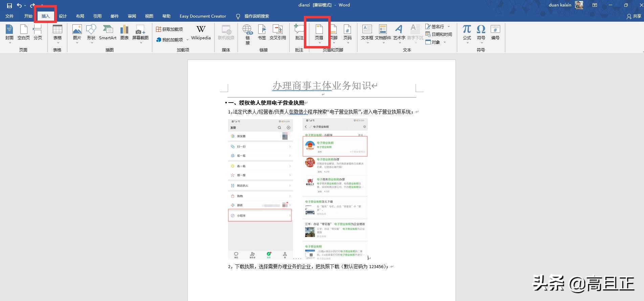Click the 表格 table icon

click(x=58, y=33)
